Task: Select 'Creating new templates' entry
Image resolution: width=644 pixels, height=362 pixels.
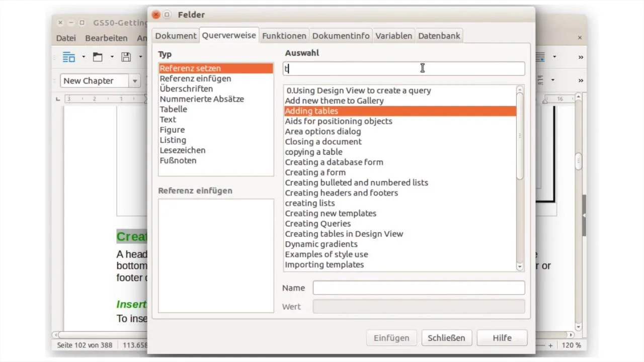Action: 400,213
